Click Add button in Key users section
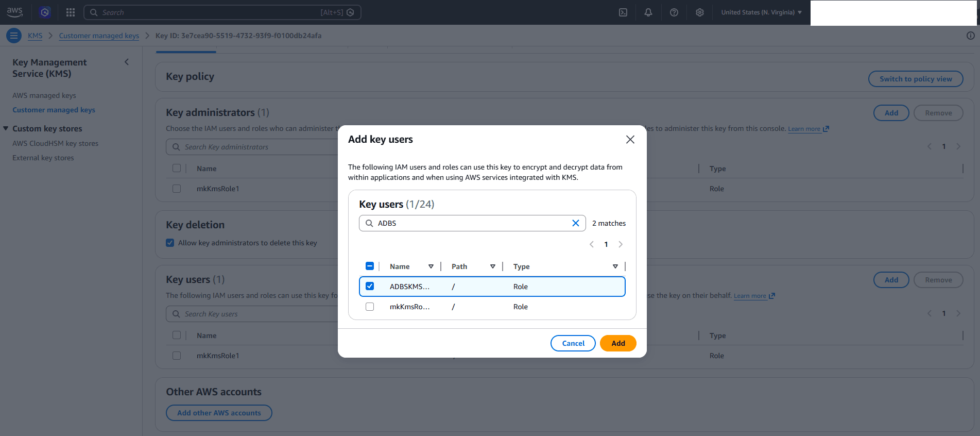Screen dimensions: 980x436 891,280
